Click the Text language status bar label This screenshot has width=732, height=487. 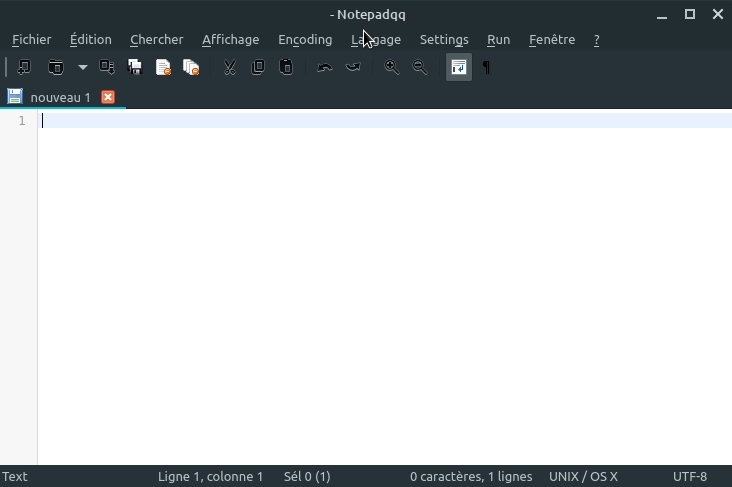pos(14,477)
